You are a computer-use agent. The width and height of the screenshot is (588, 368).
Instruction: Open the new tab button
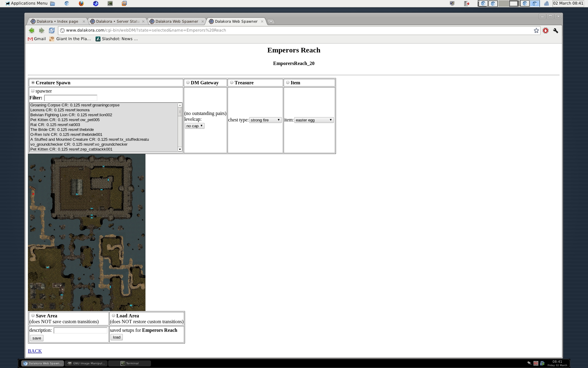point(271,21)
